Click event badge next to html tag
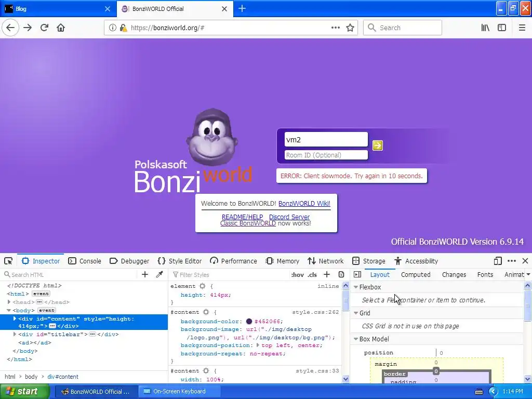532x399 pixels. point(41,294)
